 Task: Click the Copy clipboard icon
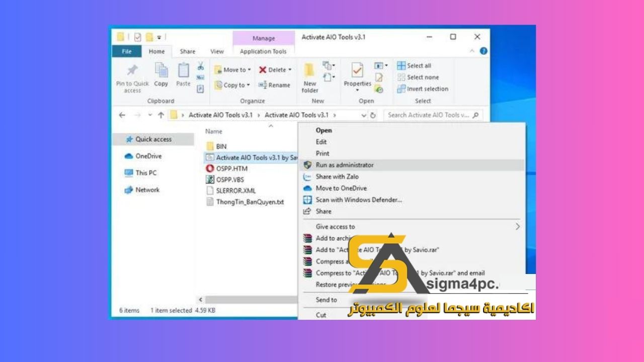tap(161, 70)
